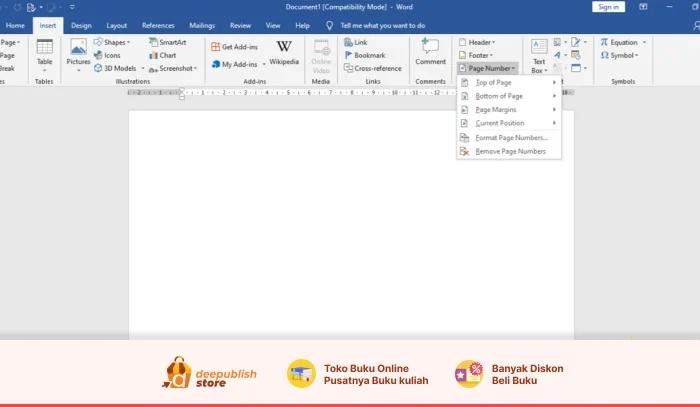Open the Home ribbon tab
700x407 pixels.
15,25
